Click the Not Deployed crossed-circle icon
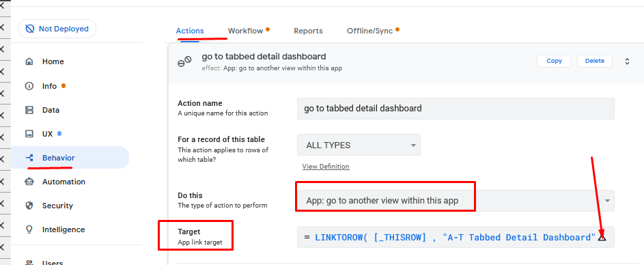 pos(29,29)
